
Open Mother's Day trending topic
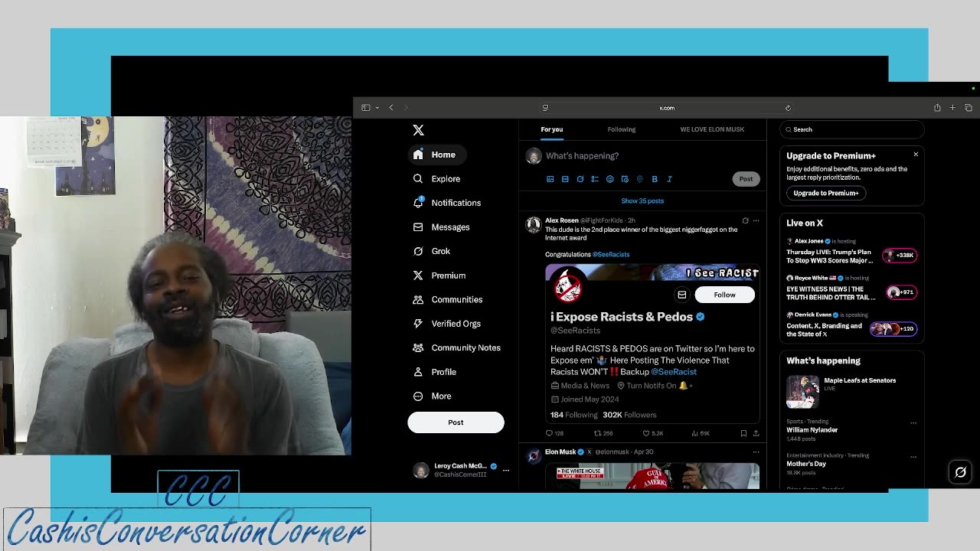806,464
